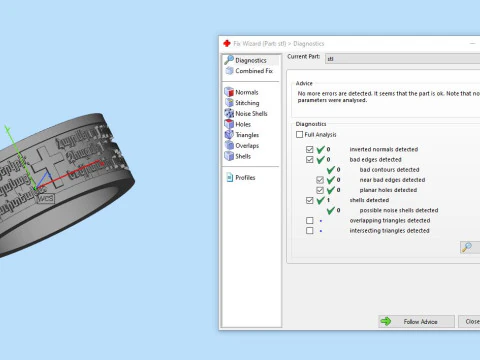480x360 pixels.
Task: Click the WCS label in 3D view
Action: (45, 199)
